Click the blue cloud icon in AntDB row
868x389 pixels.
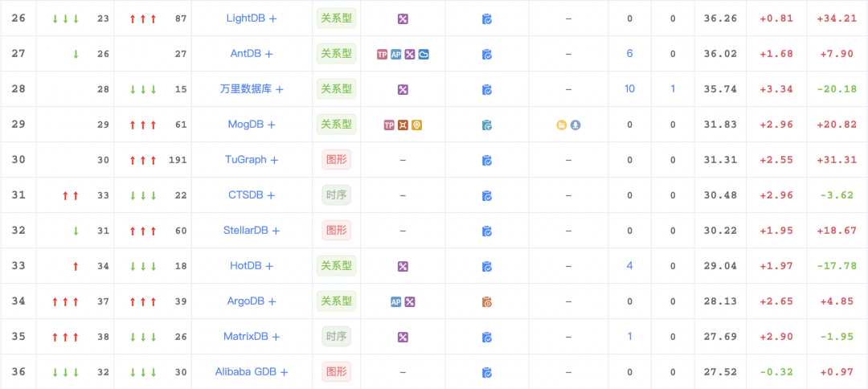(x=424, y=54)
